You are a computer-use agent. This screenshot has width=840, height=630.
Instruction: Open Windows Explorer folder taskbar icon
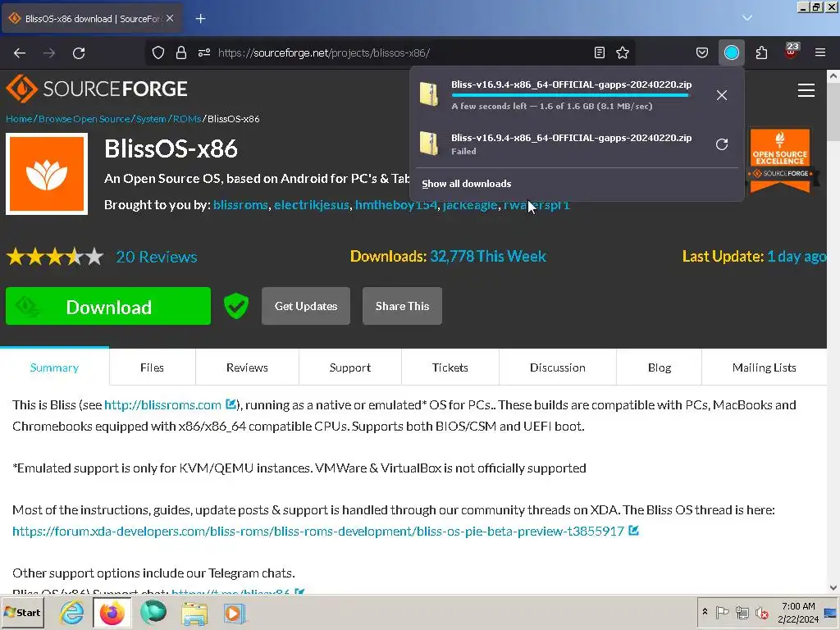coord(194,613)
